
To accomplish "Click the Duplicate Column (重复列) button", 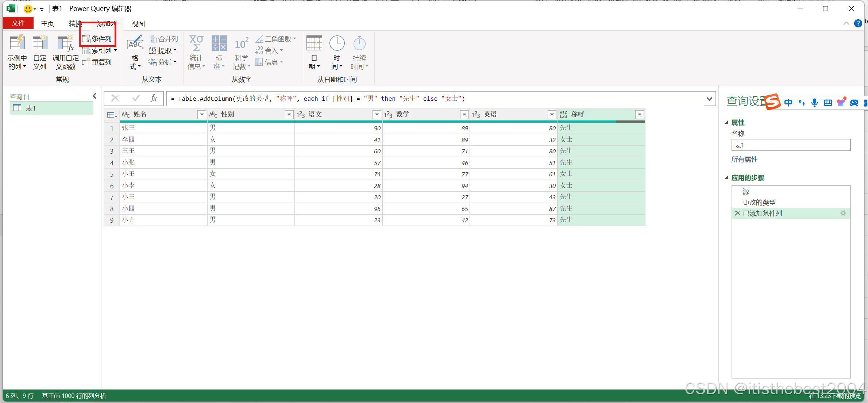I will pyautogui.click(x=97, y=62).
